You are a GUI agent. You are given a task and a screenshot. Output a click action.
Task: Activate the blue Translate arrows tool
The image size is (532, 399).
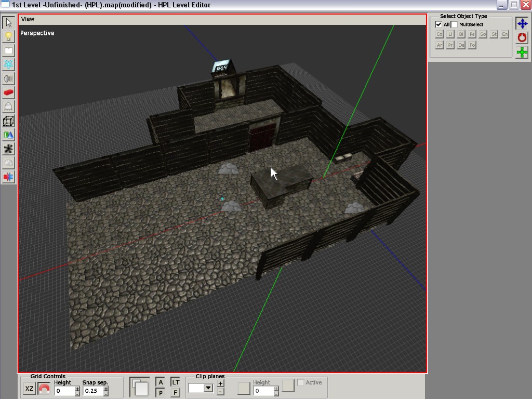click(x=522, y=24)
